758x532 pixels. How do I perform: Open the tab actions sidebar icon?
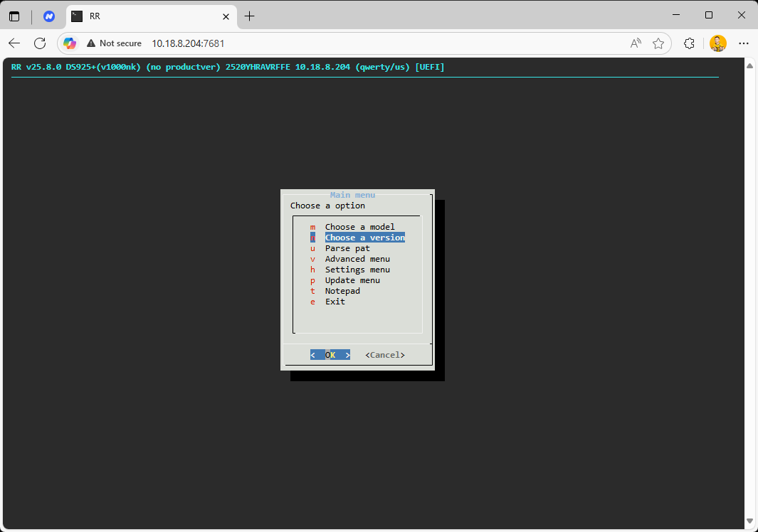point(14,16)
